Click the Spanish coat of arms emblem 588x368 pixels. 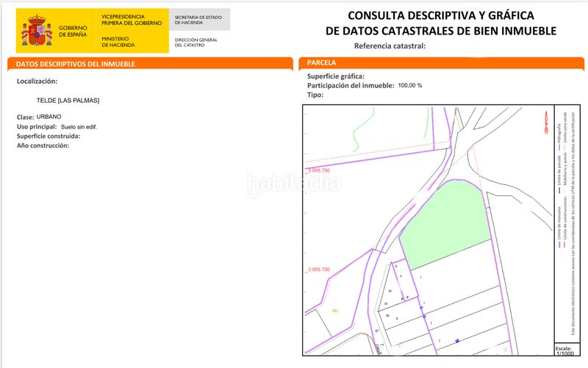click(x=37, y=30)
